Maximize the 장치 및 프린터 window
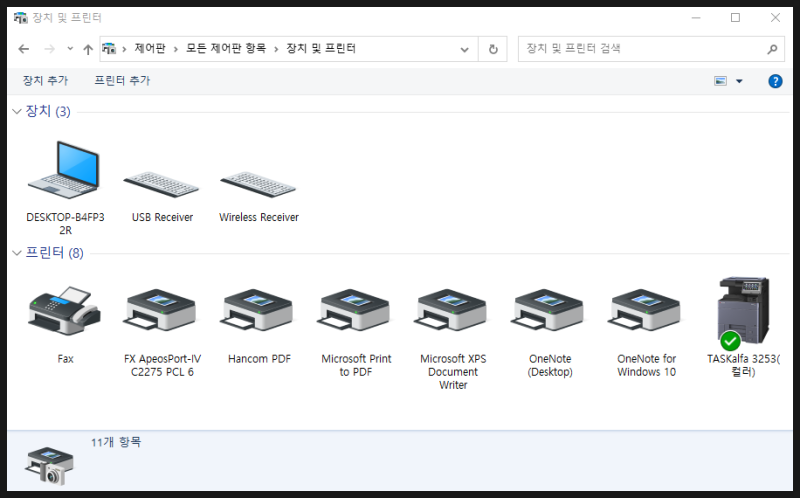 pos(735,18)
